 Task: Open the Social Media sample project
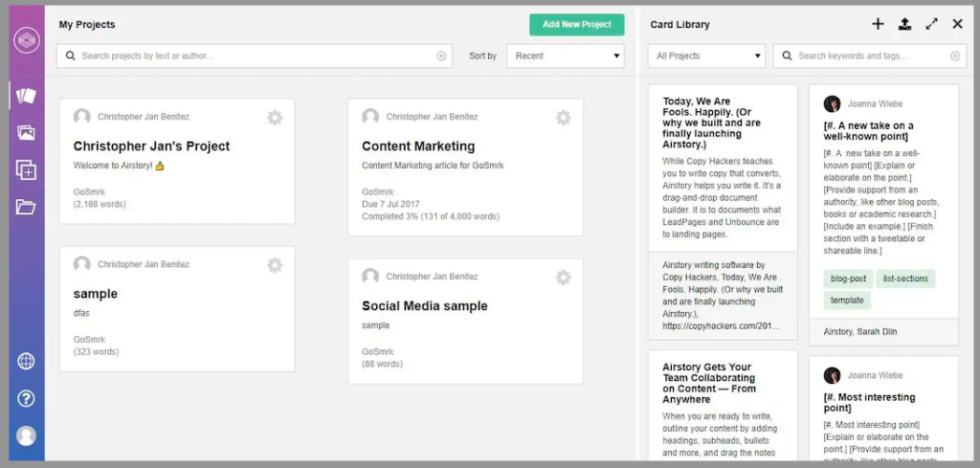(424, 306)
